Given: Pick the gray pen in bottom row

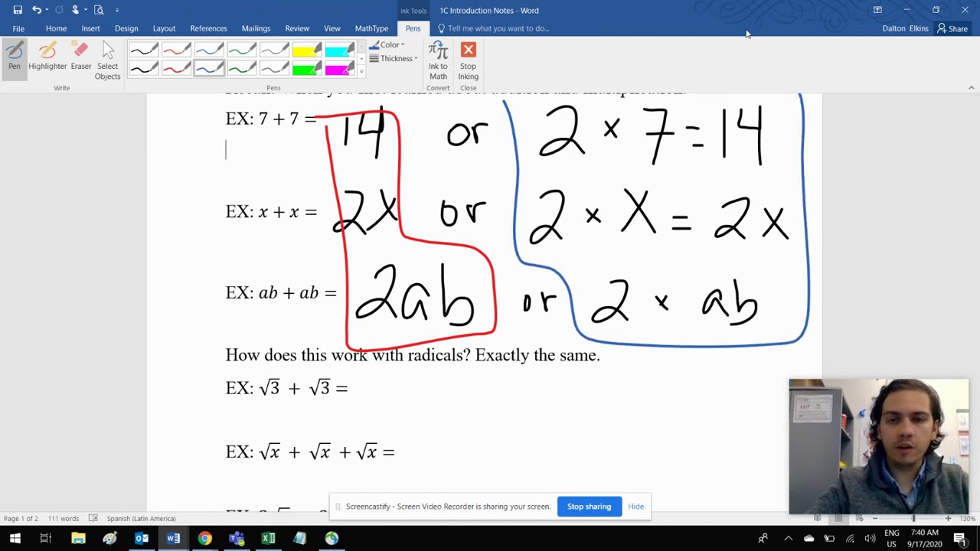Looking at the screenshot, I should [x=274, y=70].
